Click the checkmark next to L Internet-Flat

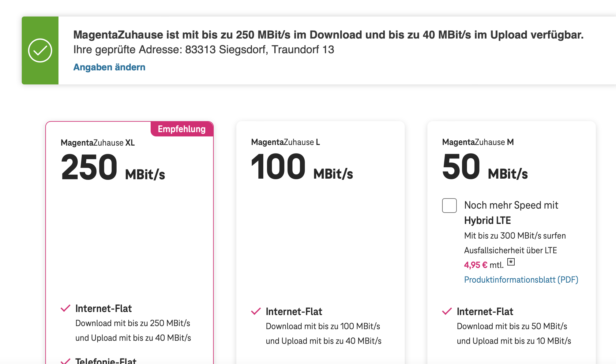(256, 311)
